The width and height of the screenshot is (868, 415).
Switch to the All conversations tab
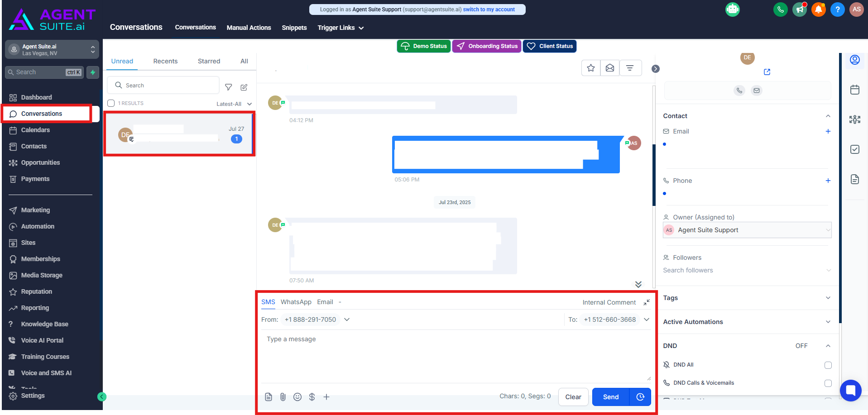pos(244,61)
